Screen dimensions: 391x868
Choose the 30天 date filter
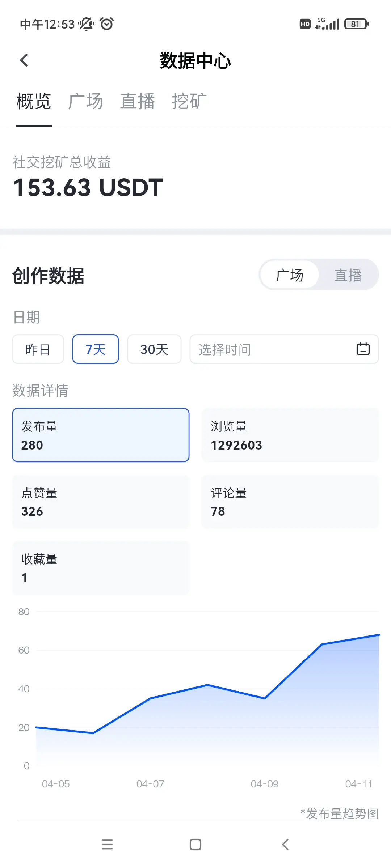click(154, 349)
